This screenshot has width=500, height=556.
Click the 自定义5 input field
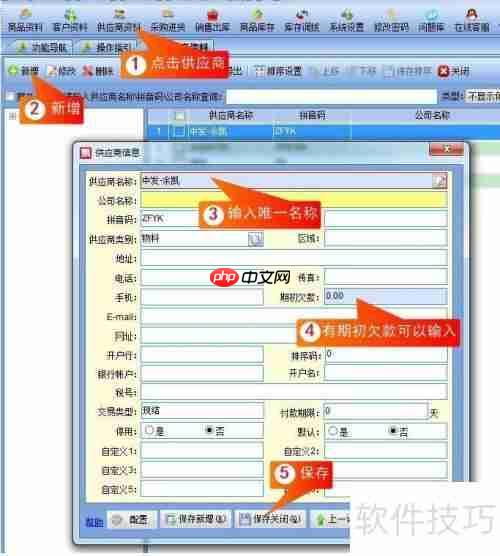(202, 489)
